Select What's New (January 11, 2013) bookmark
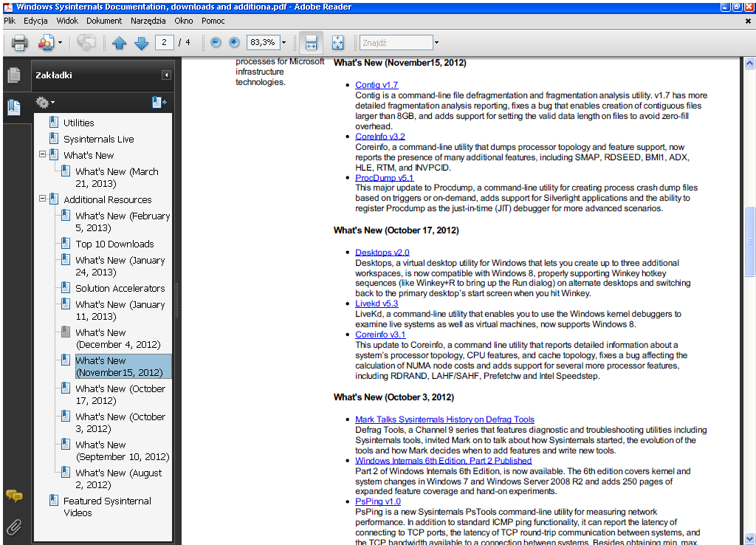Screen dimensions: 756x545 [120, 311]
